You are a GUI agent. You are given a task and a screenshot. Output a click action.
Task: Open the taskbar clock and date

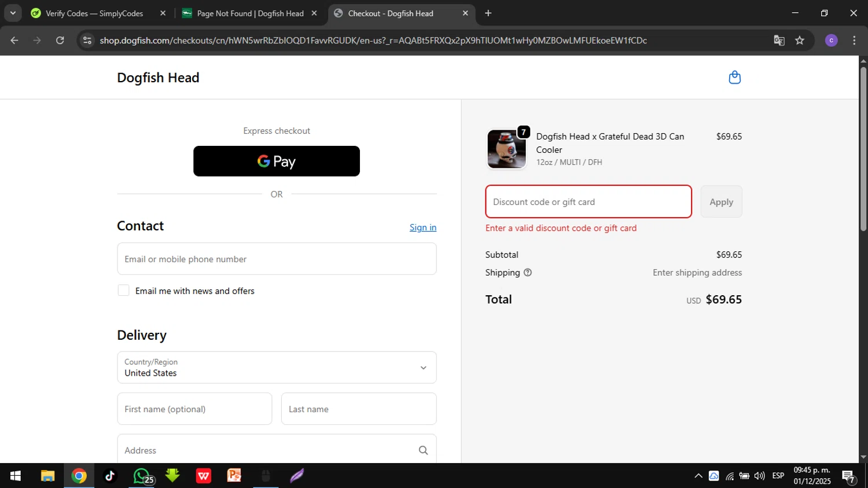(x=812, y=476)
